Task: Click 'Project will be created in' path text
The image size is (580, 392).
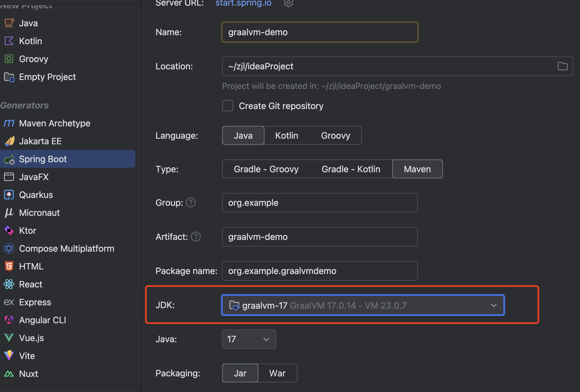Action: [331, 86]
